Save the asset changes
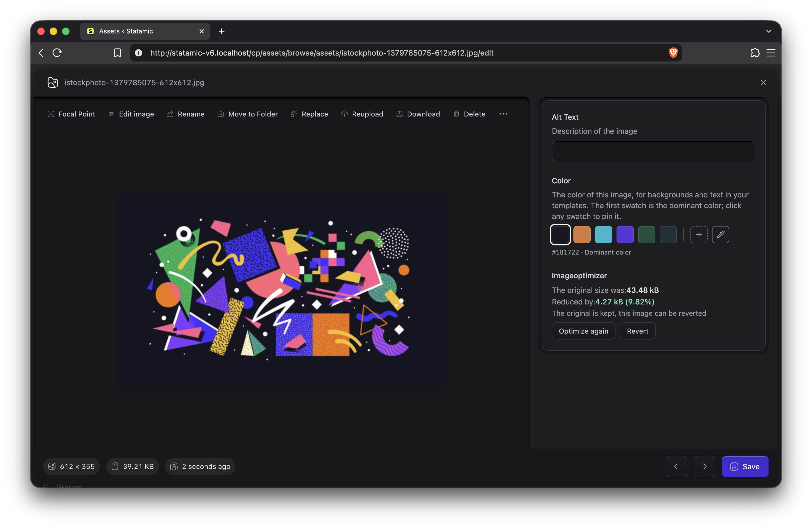This screenshot has width=812, height=528. (x=745, y=466)
